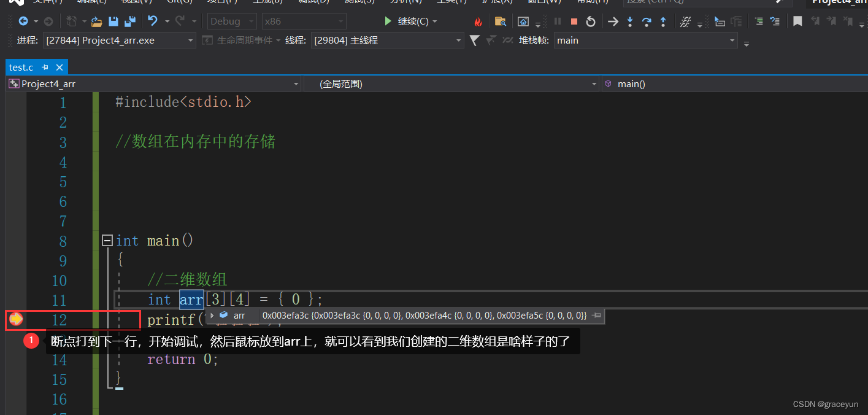Click the breakpoint marker on line 12
The height and width of the screenshot is (415, 868).
pos(16,319)
